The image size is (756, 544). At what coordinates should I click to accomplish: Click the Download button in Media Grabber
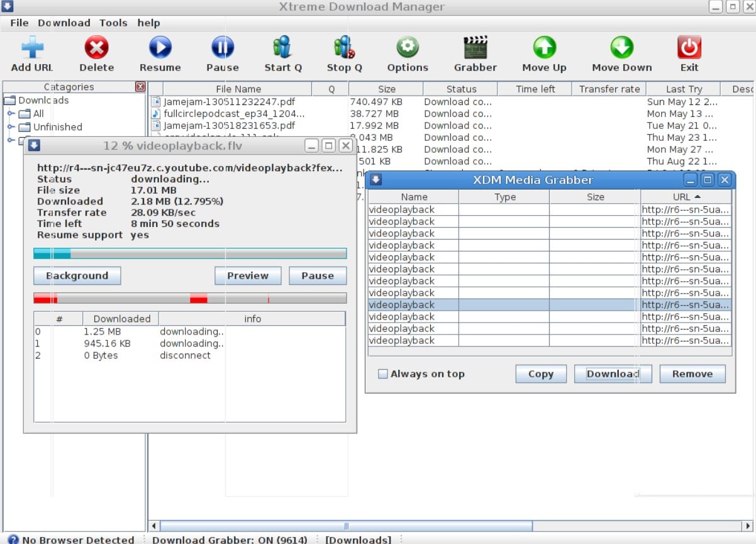click(613, 374)
